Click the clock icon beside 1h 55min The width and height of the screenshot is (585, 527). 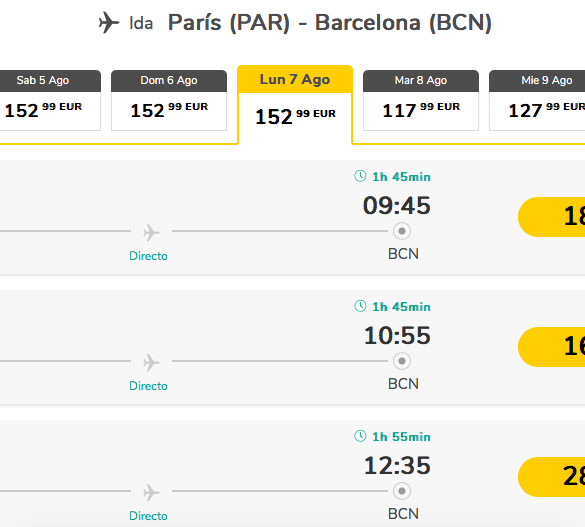[x=360, y=436]
